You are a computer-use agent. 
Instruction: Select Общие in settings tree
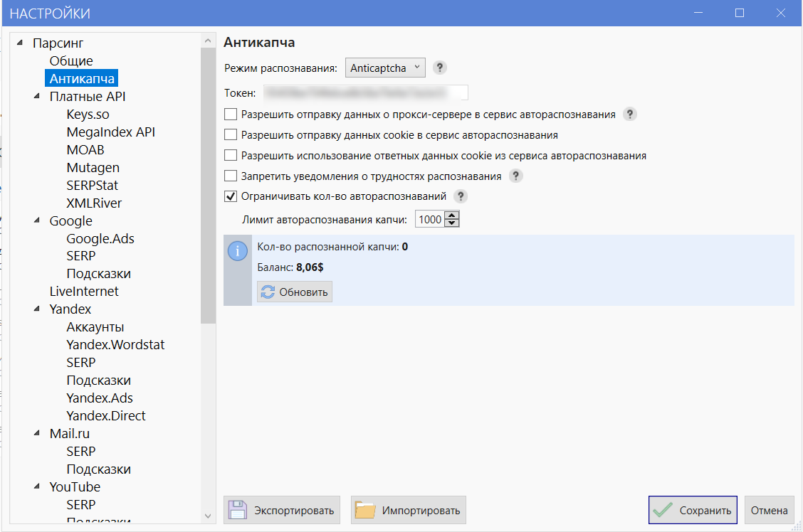71,61
